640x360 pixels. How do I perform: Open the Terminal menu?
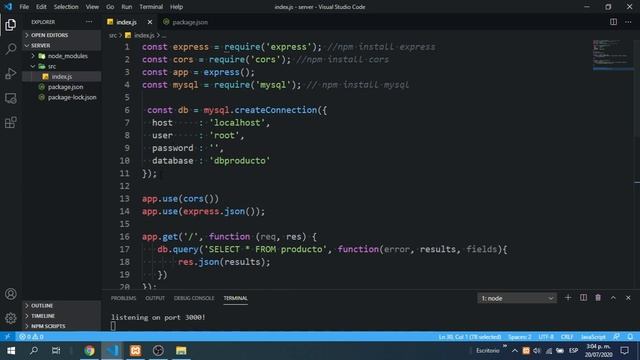(151, 7)
